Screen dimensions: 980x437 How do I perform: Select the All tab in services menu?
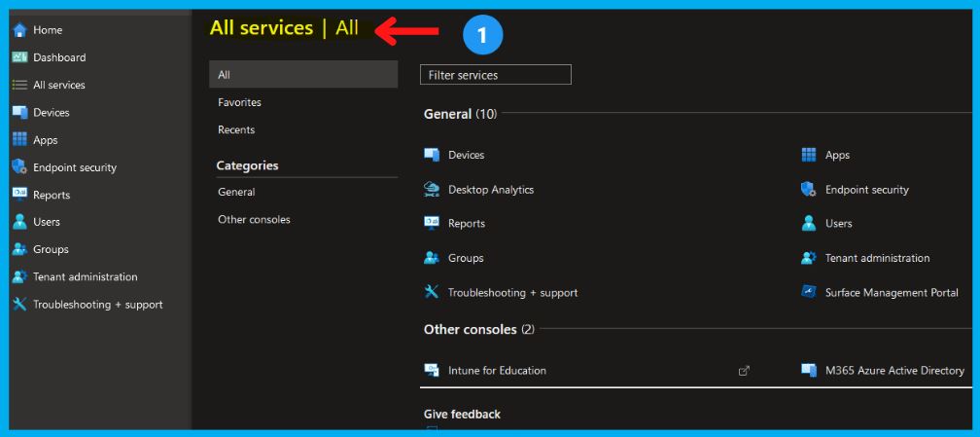click(303, 75)
